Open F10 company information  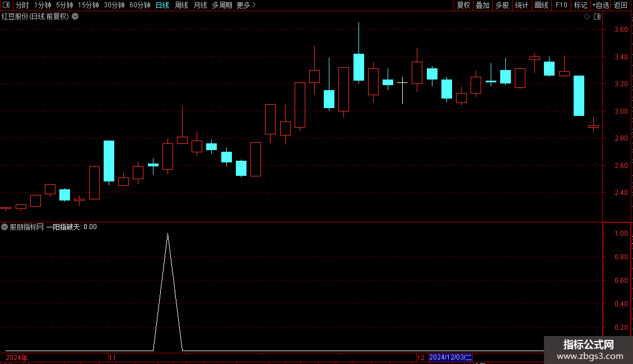coord(561,5)
